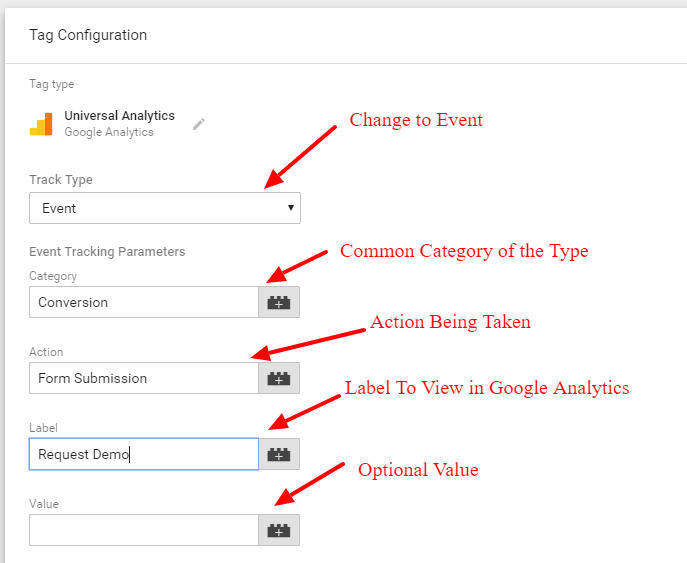Click the pencil edit icon beside Universal Analytics

point(198,124)
